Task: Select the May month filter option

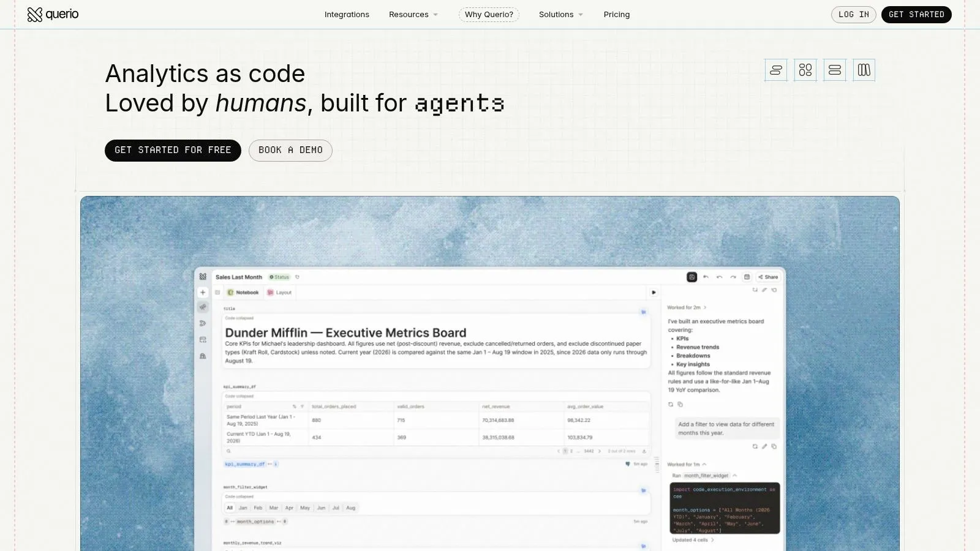Action: coord(305,508)
